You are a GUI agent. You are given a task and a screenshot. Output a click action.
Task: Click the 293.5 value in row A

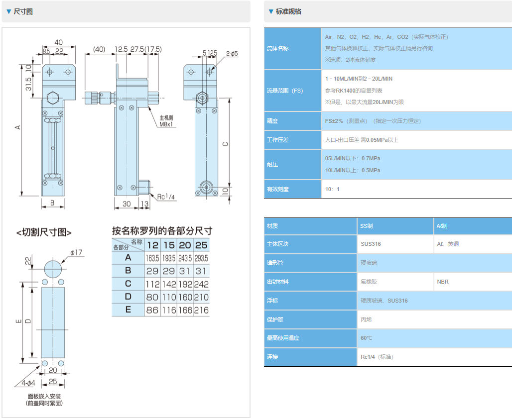201,258
